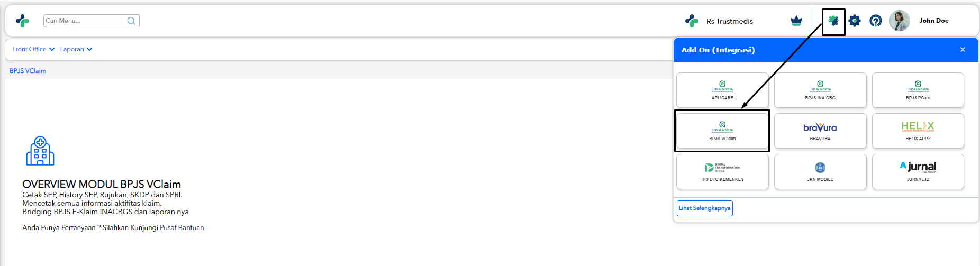Expand the Front Office dropdown menu
Screen dimensions: 980x266
pyautogui.click(x=33, y=49)
